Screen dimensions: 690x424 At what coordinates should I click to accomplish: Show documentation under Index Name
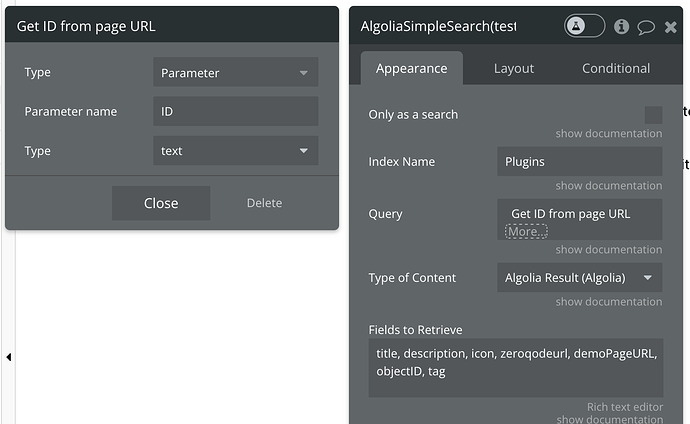coord(609,186)
